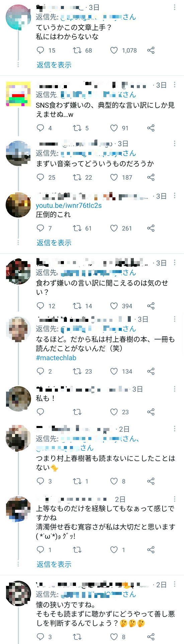184x644 pixels.
Task: Open overflow menu on 私も! tweet
Action: pos(175,389)
